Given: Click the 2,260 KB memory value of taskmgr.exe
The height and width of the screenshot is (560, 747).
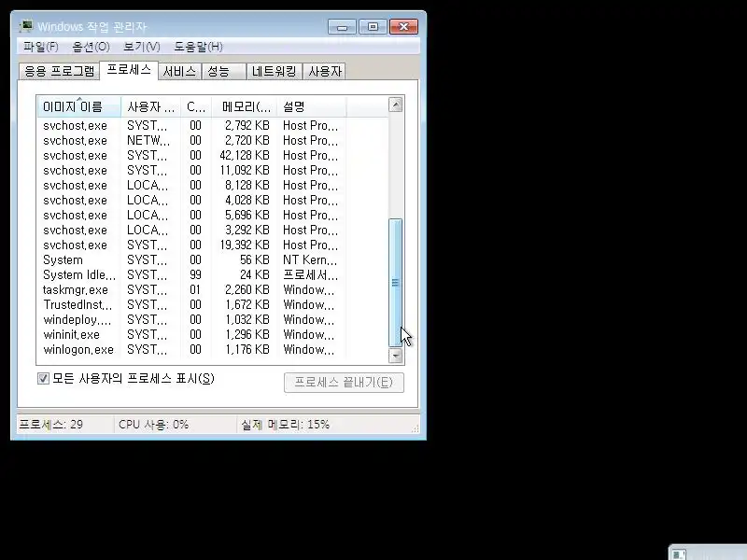Looking at the screenshot, I should click(247, 289).
